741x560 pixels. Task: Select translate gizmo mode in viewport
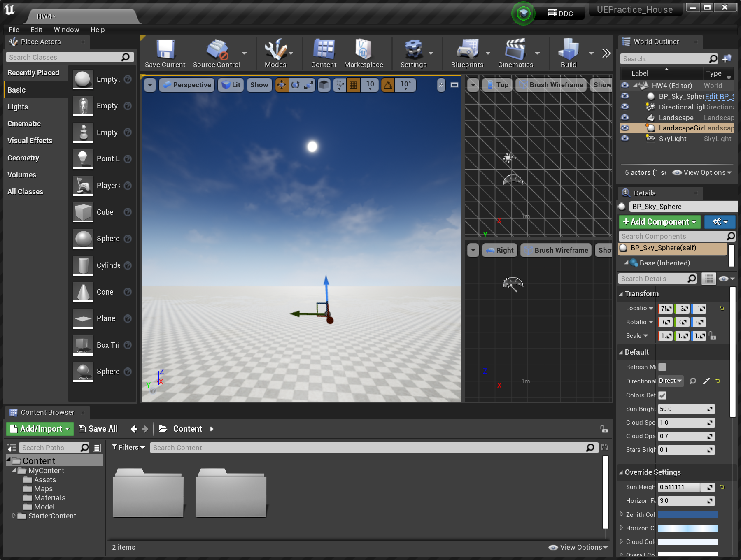(282, 85)
